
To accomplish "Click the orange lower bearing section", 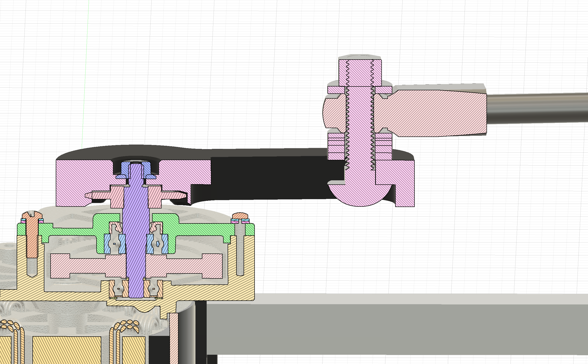I will coord(112,289).
